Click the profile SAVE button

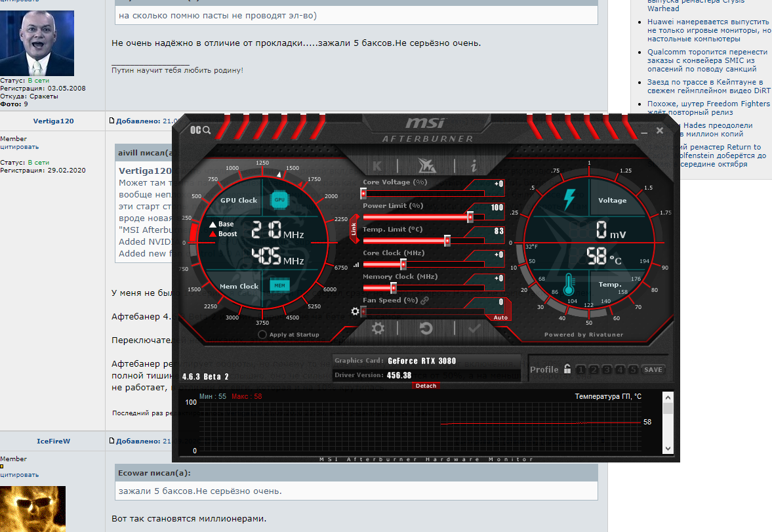653,369
